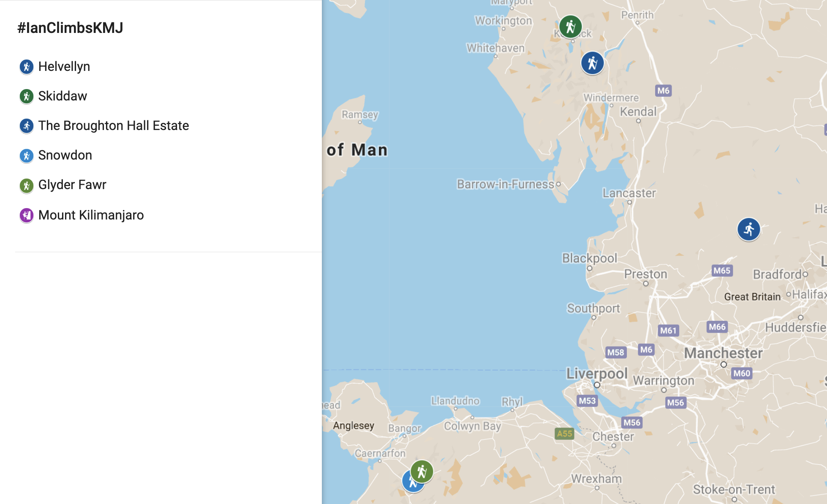
Task: Click the #IanClimbsKMJ map title
Action: tap(70, 28)
